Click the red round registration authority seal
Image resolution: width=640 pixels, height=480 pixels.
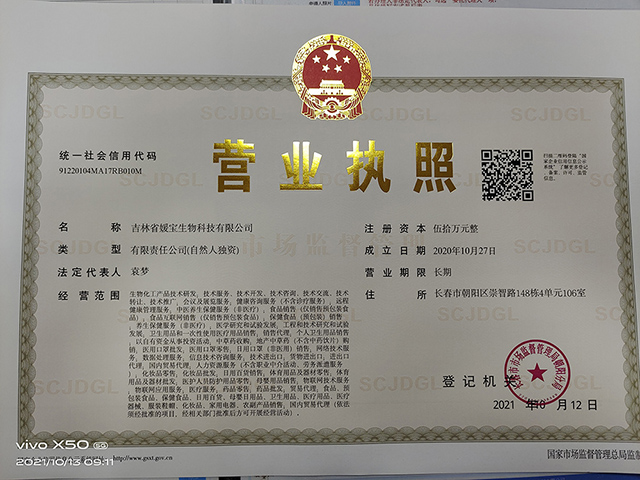[x=537, y=372]
